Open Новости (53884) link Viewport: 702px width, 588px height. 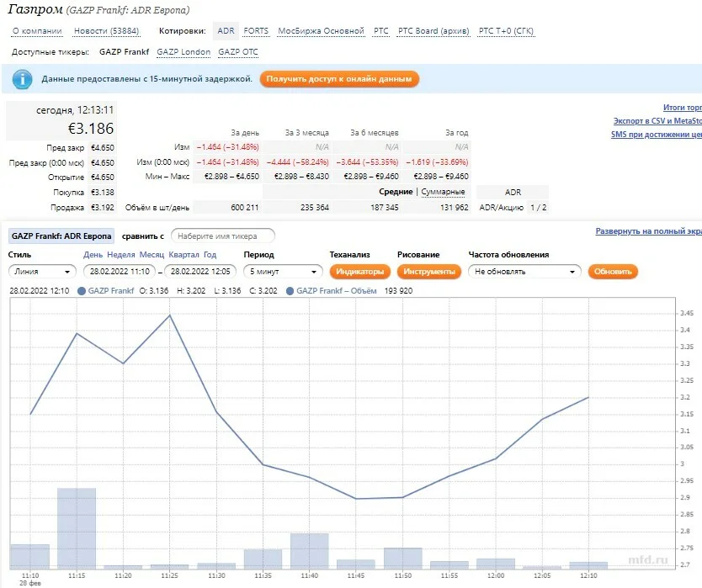click(107, 31)
